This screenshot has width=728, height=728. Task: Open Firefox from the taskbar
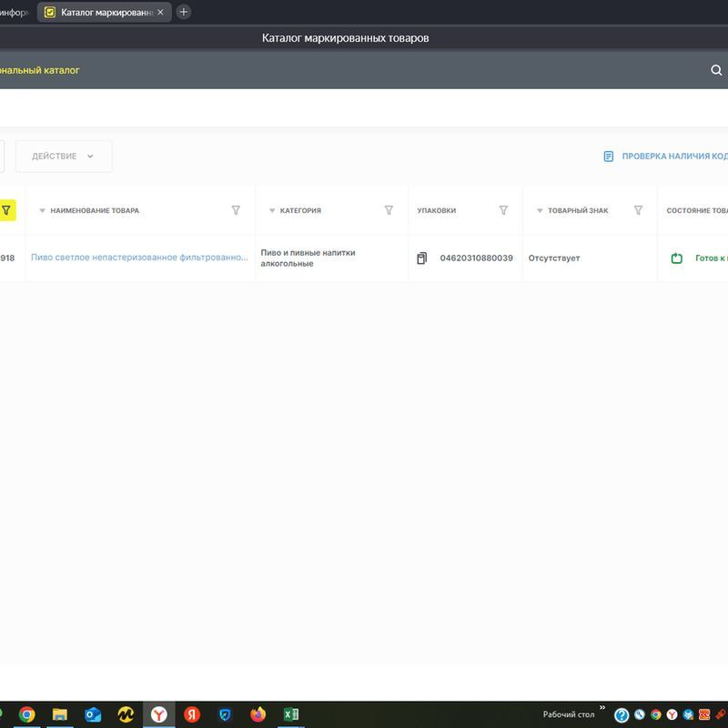258,714
